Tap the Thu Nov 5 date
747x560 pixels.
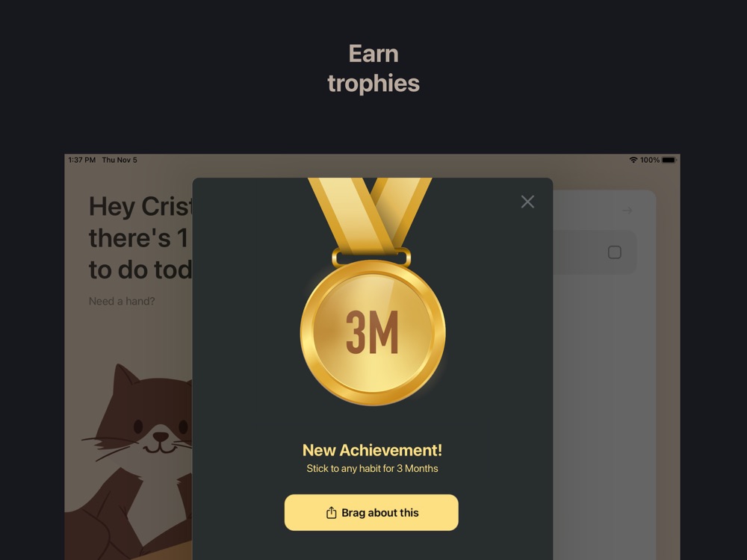click(x=119, y=160)
